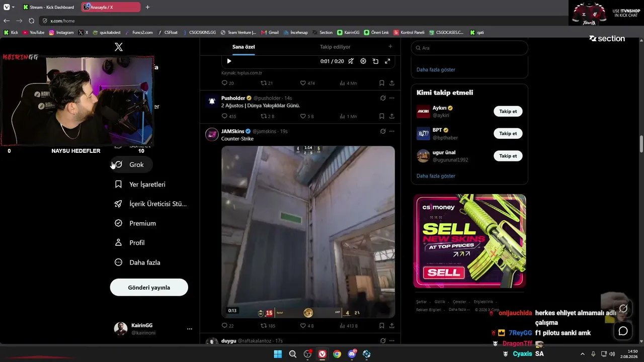Viewport: 644px width, 362px height.
Task: Open video settings gear in top player
Action: click(363, 61)
